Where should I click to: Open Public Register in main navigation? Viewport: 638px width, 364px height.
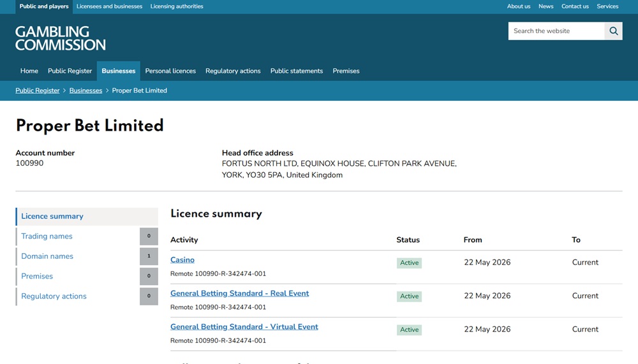(70, 71)
